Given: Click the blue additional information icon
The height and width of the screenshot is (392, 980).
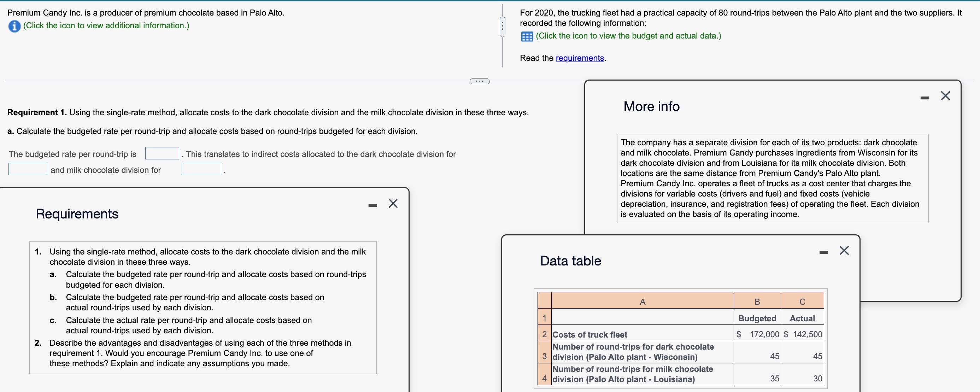Looking at the screenshot, I should click(x=14, y=26).
